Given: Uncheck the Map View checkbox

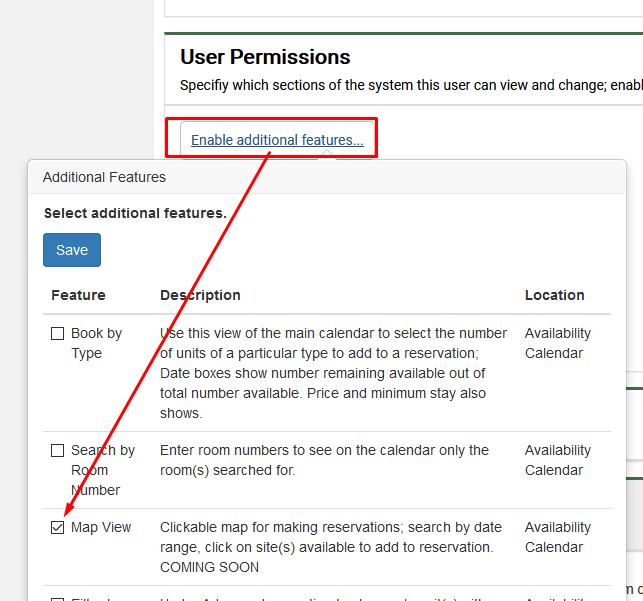Looking at the screenshot, I should [x=58, y=528].
